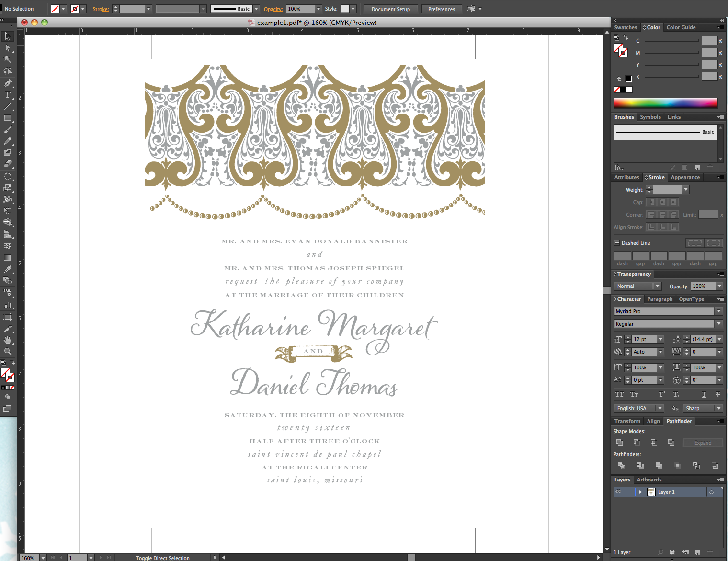Select the Column Graph tool

coord(8,305)
